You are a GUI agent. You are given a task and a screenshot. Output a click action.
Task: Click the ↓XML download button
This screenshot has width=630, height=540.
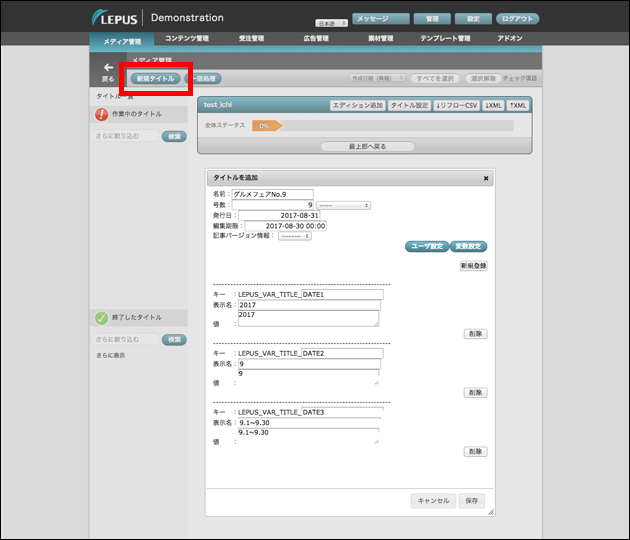pyautogui.click(x=493, y=105)
